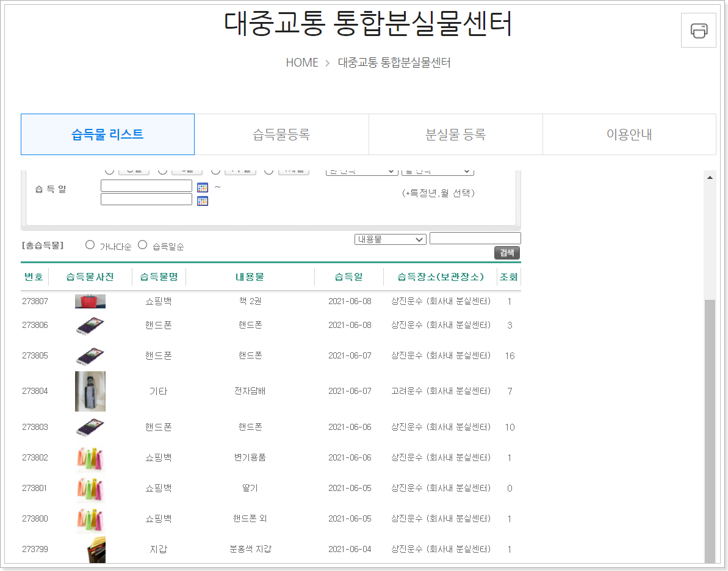This screenshot has width=728, height=571.
Task: View the phone image for item 273806
Action: tap(90, 324)
